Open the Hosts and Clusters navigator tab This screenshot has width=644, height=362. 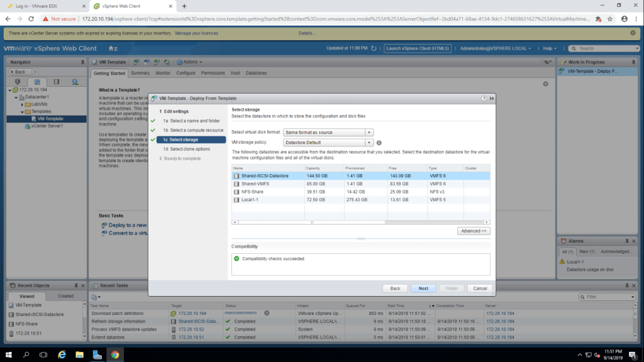(x=18, y=82)
